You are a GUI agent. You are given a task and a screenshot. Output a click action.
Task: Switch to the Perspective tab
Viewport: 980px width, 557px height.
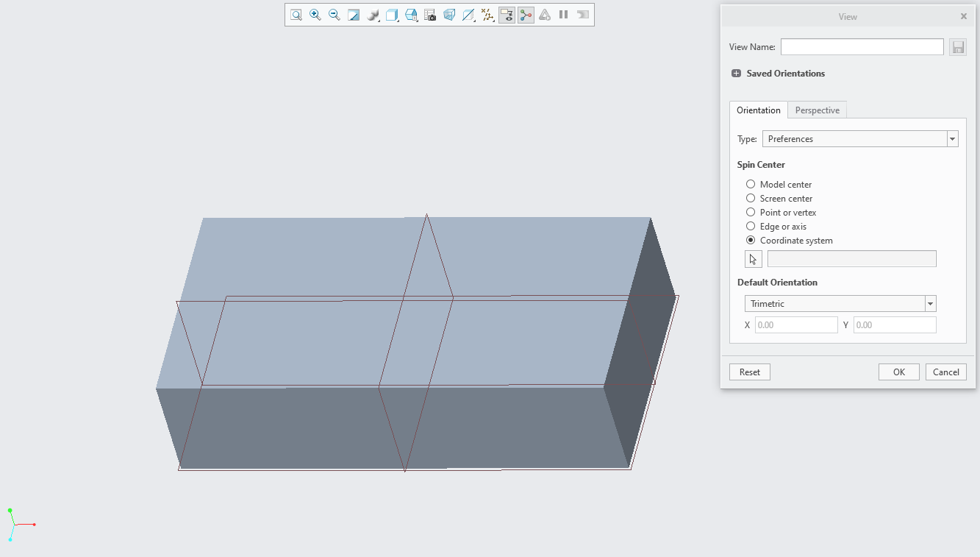[817, 110]
